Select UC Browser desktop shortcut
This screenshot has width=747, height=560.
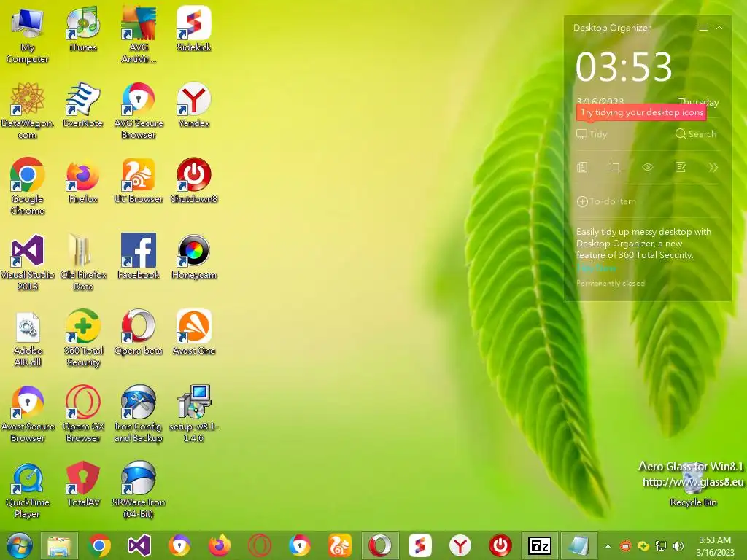139,181
